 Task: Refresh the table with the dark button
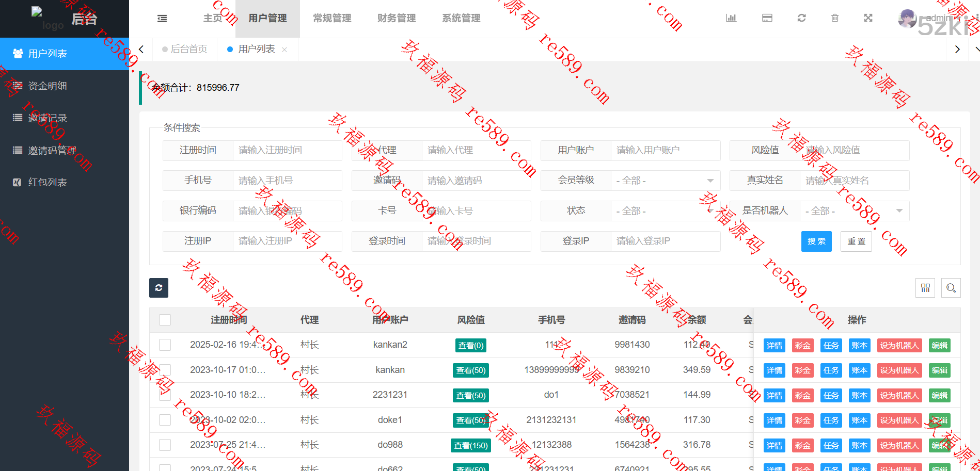(x=159, y=288)
